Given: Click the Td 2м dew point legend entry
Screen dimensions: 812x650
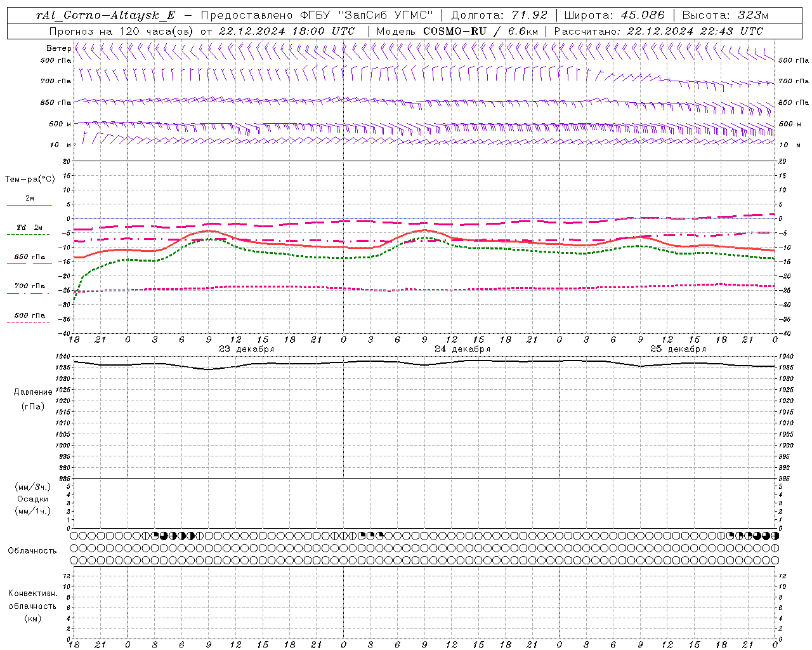Looking at the screenshot, I should 30,227.
